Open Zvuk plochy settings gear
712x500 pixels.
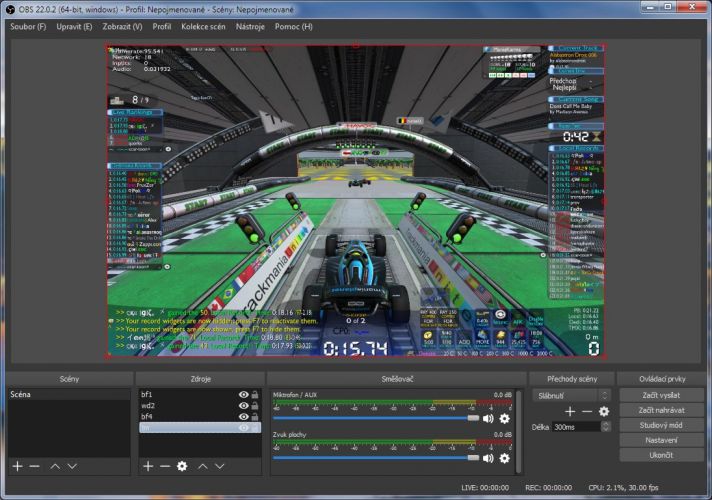[504, 458]
